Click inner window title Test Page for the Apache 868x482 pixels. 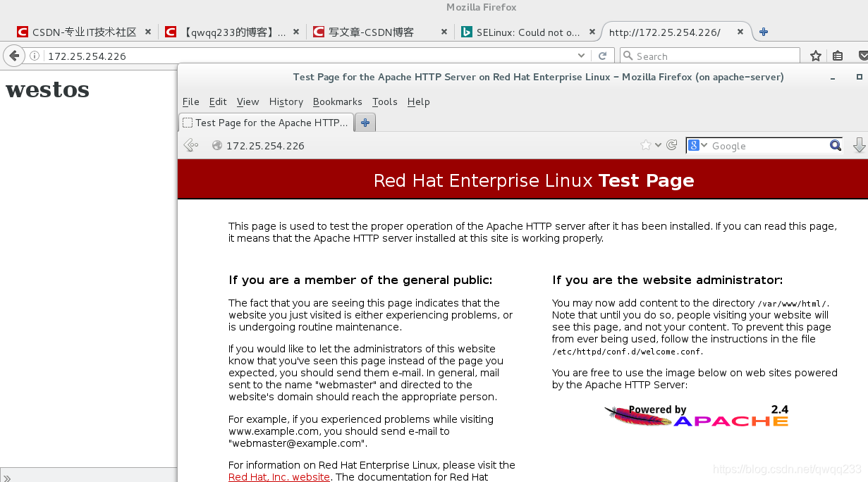(538, 77)
